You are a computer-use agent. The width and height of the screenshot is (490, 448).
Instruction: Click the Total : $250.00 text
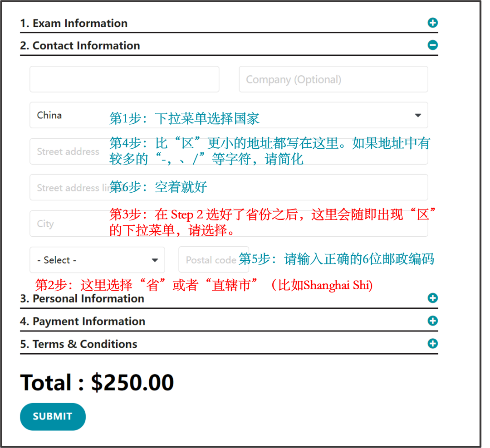97,382
